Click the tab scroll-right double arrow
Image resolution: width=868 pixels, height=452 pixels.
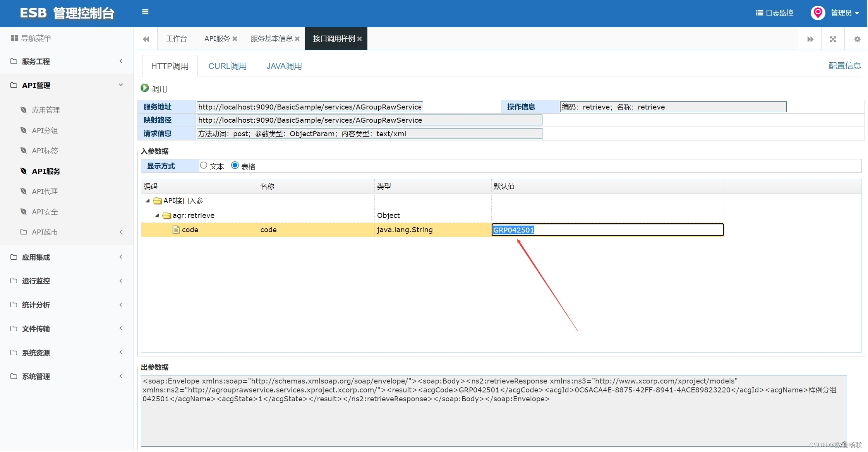coord(810,39)
